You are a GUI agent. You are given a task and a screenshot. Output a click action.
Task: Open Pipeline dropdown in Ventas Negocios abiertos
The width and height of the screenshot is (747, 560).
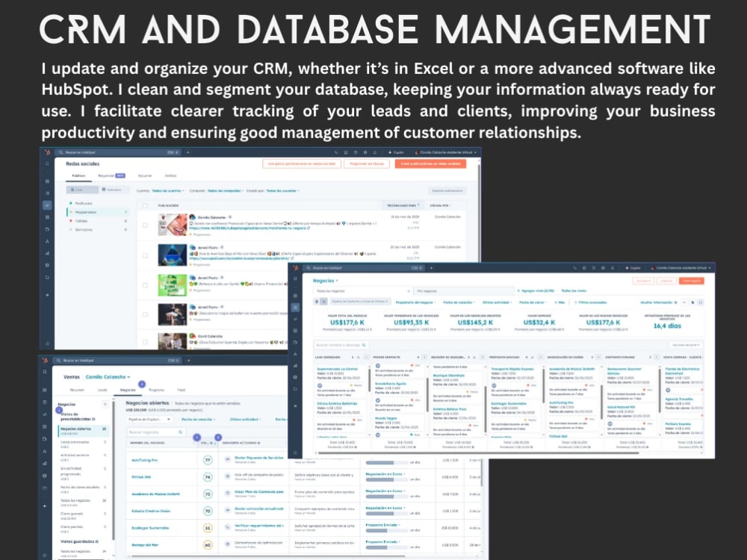pyautogui.click(x=149, y=419)
